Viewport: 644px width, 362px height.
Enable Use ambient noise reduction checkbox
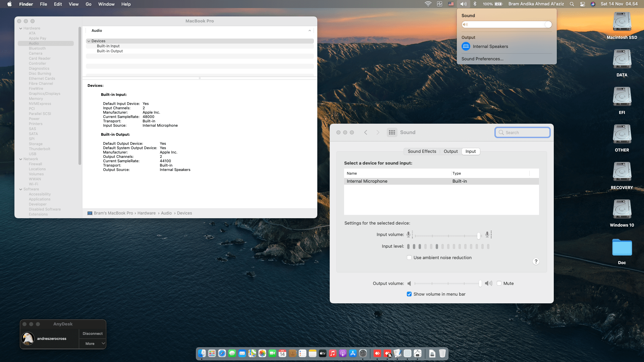[x=409, y=258]
